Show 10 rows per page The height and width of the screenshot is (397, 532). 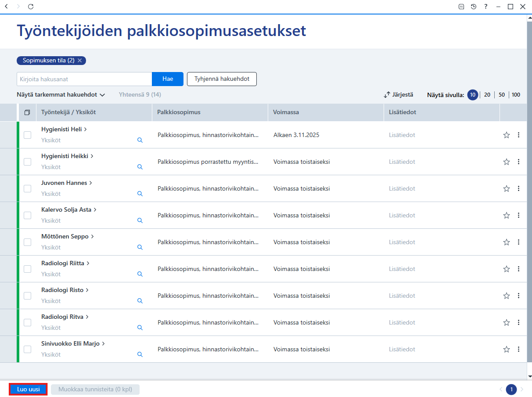[x=473, y=95]
